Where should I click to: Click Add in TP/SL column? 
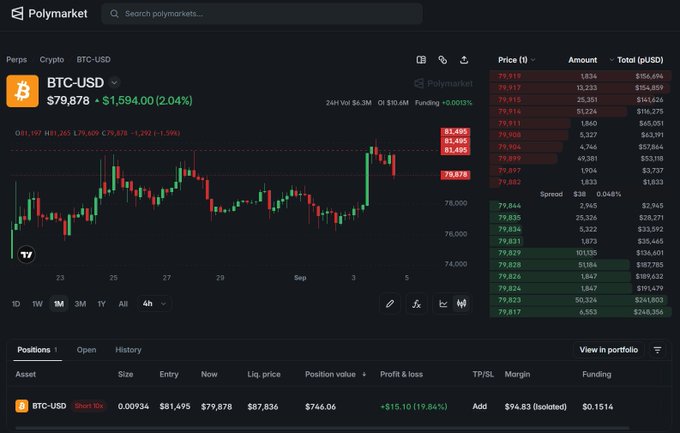(x=479, y=407)
